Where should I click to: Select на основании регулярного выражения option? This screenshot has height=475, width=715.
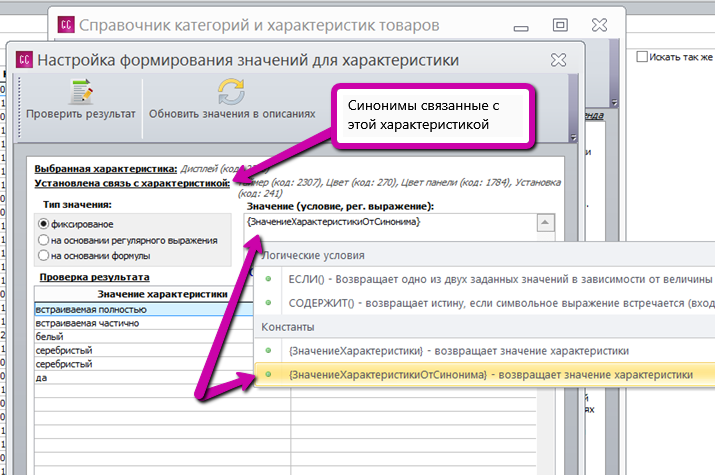(x=43, y=240)
